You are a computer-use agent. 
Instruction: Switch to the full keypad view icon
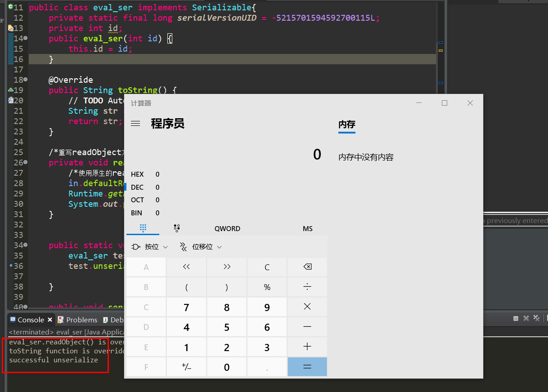(x=143, y=228)
